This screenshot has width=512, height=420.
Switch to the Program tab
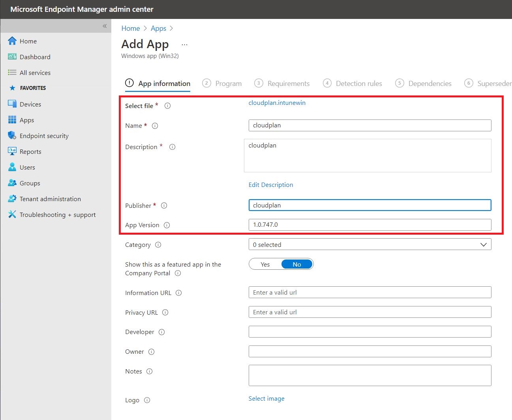(x=228, y=83)
